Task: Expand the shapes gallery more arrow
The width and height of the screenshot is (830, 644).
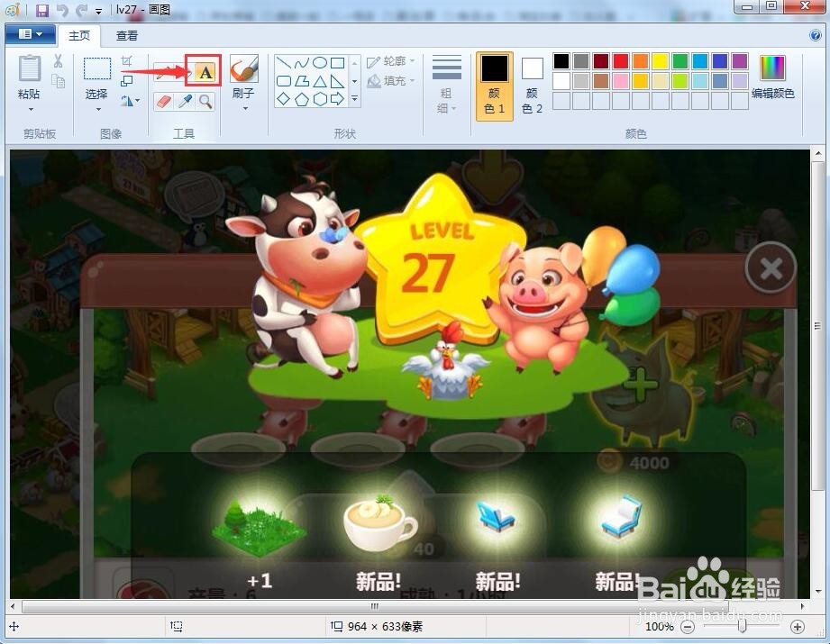Action: point(355,99)
